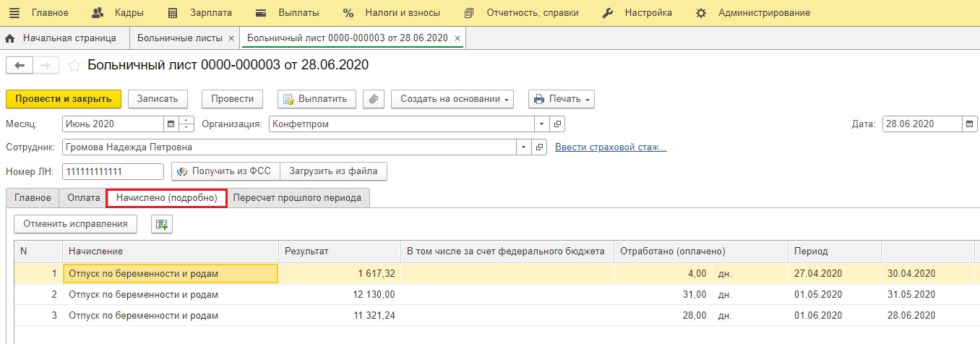Click the back arrow navigation button
This screenshot has width=980, height=344.
20,65
